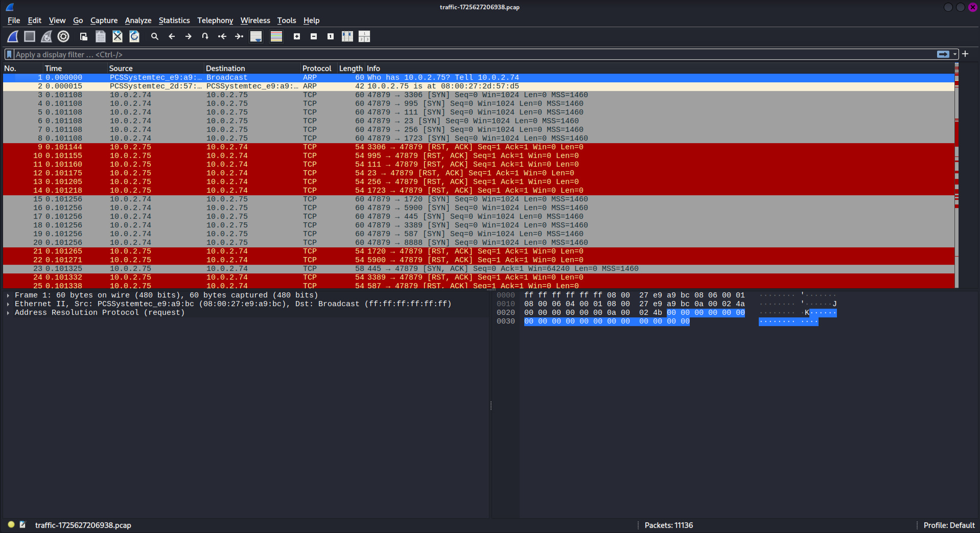Click the apply display filter arrow
The height and width of the screenshot is (533, 980).
click(x=943, y=54)
